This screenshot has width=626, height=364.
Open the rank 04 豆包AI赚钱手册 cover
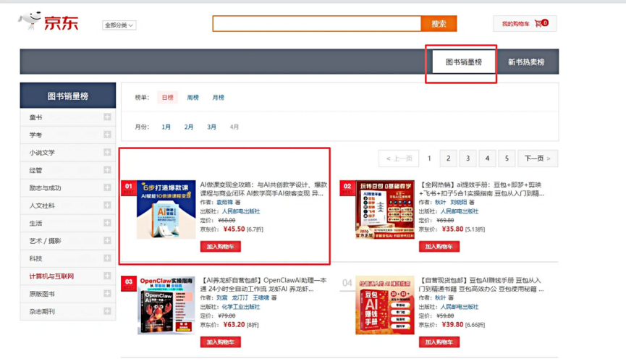[x=385, y=305]
